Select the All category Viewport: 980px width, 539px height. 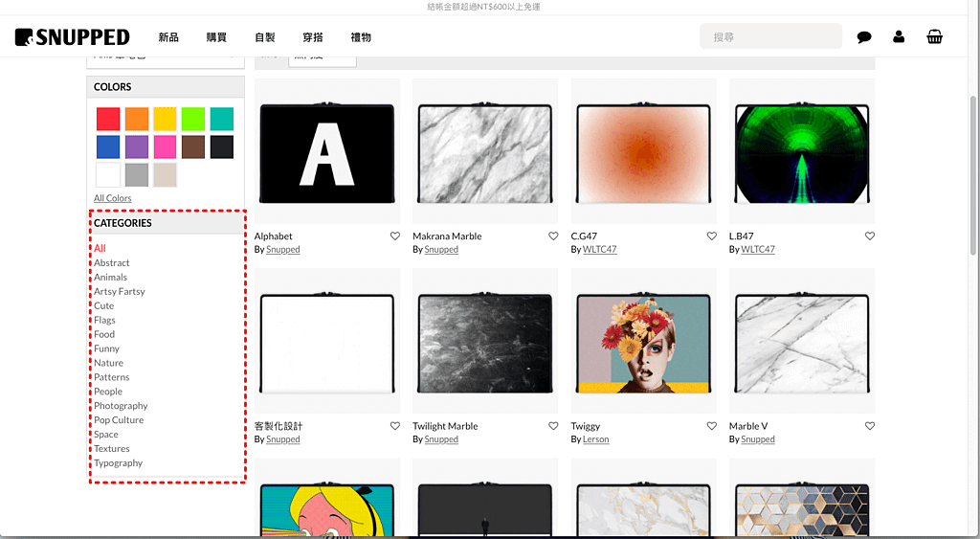click(x=100, y=248)
